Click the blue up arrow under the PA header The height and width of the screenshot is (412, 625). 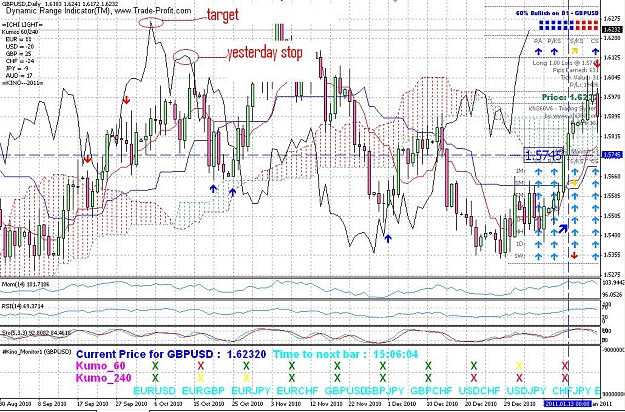point(538,51)
